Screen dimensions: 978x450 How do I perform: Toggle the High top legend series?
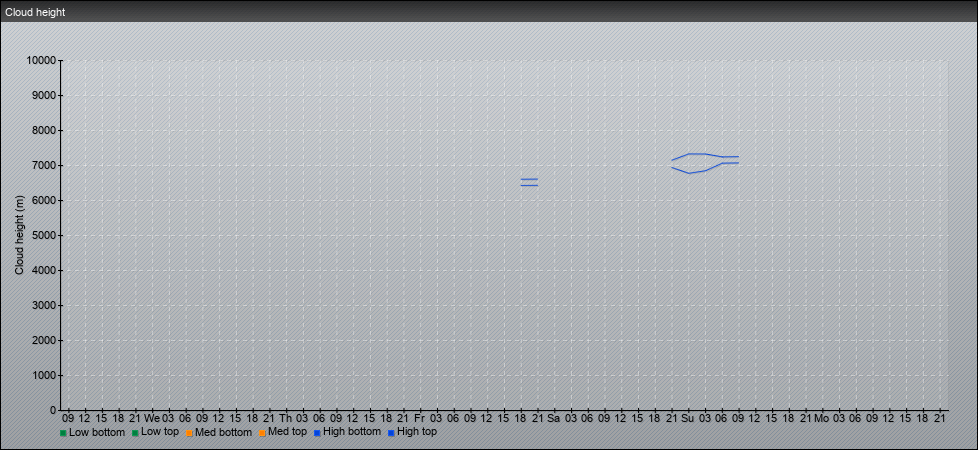click(412, 432)
